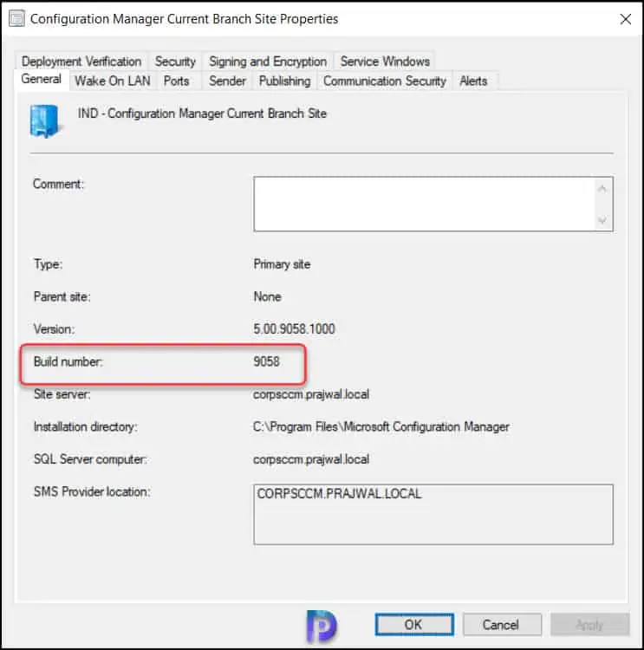Click the installation directory path text
644x650 pixels.
point(381,426)
